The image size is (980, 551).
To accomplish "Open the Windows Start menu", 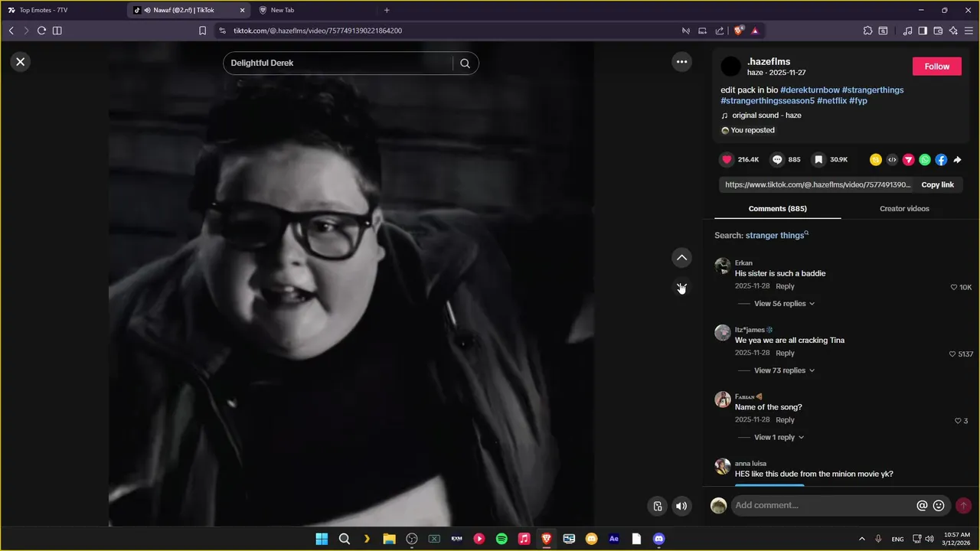I will click(x=322, y=539).
